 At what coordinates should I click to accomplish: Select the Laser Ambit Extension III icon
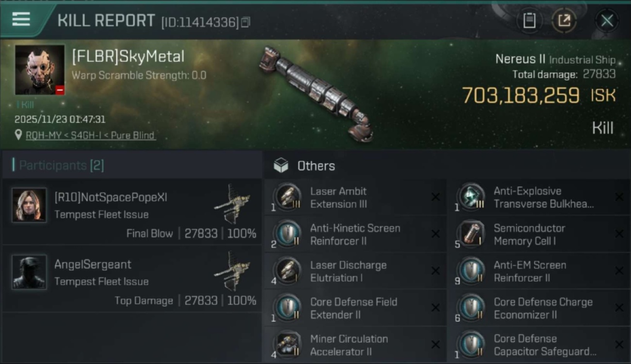click(x=288, y=197)
